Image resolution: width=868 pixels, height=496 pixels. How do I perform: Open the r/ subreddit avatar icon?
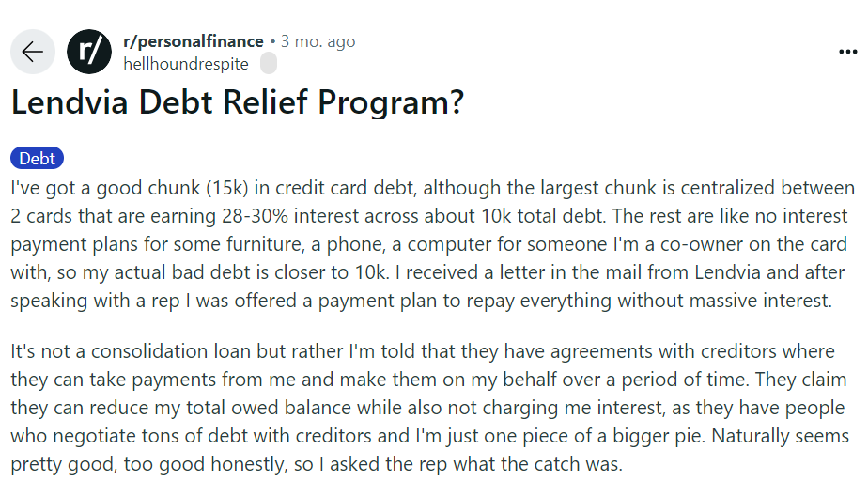pyautogui.click(x=89, y=52)
